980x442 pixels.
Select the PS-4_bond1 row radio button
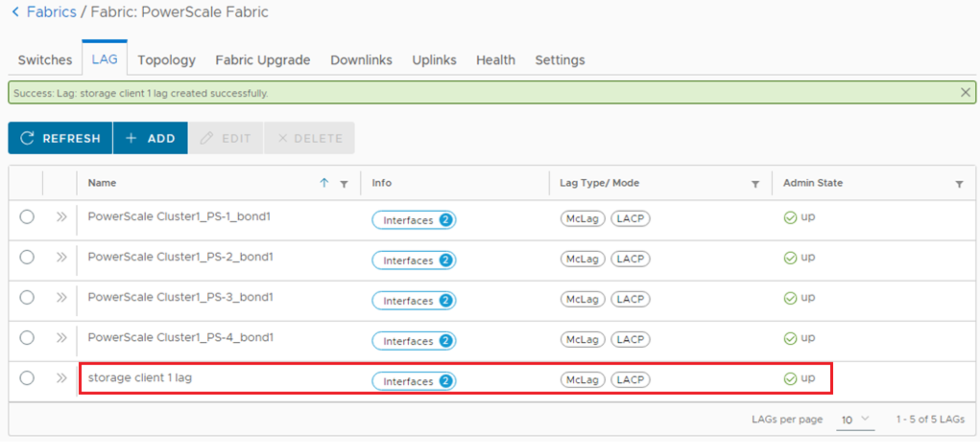click(x=27, y=337)
